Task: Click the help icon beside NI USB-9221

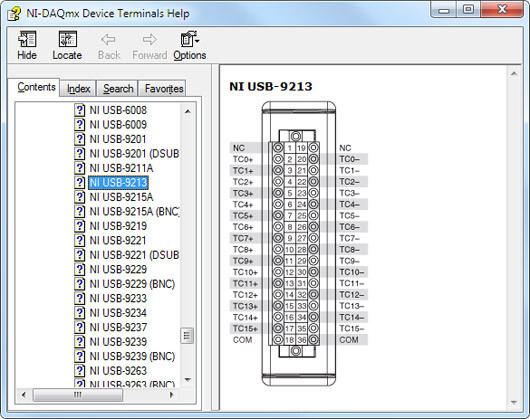Action: (x=79, y=241)
